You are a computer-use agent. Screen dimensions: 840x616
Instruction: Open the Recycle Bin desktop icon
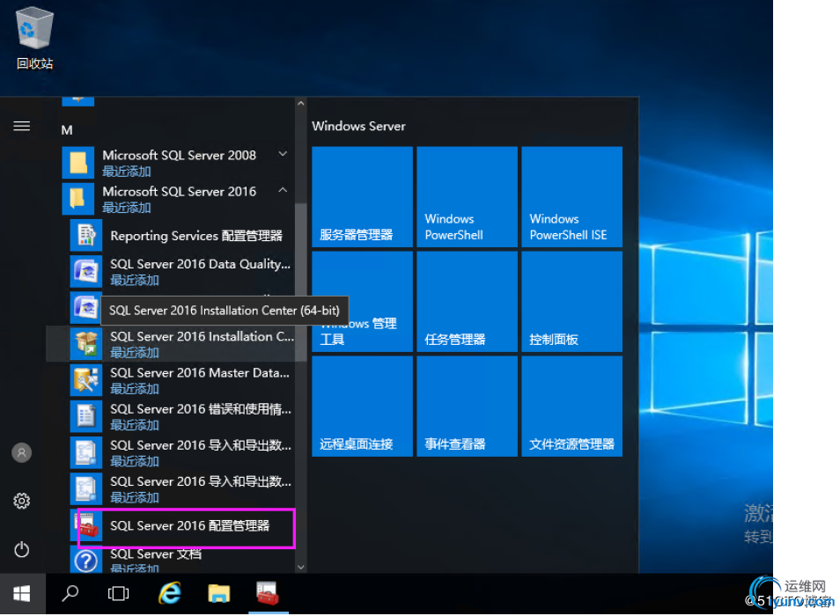tap(35, 39)
